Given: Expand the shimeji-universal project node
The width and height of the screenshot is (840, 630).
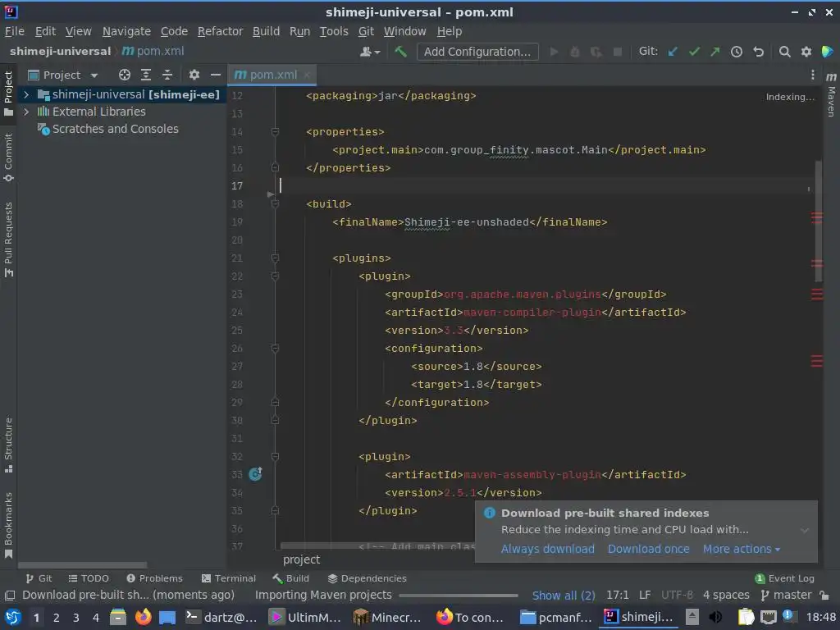Looking at the screenshot, I should (x=25, y=95).
